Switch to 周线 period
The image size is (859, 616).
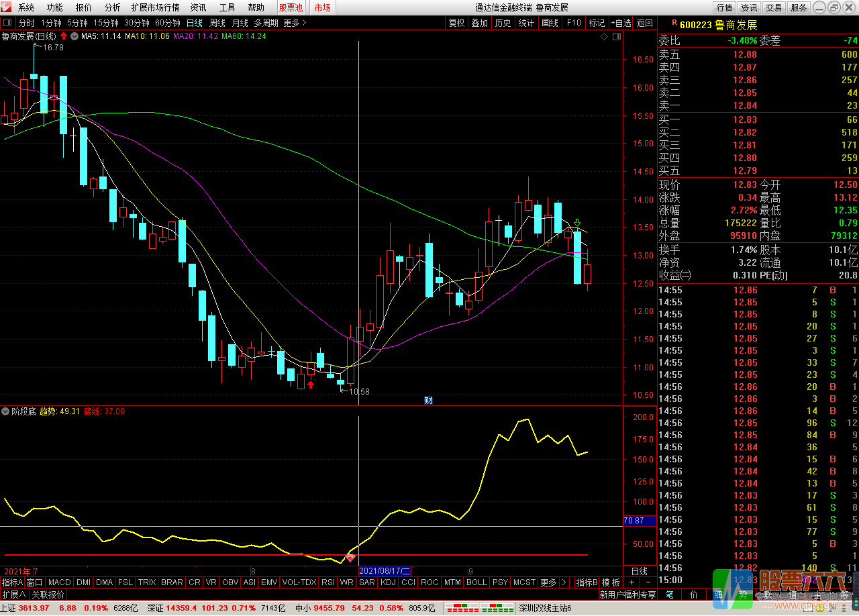coord(217,23)
